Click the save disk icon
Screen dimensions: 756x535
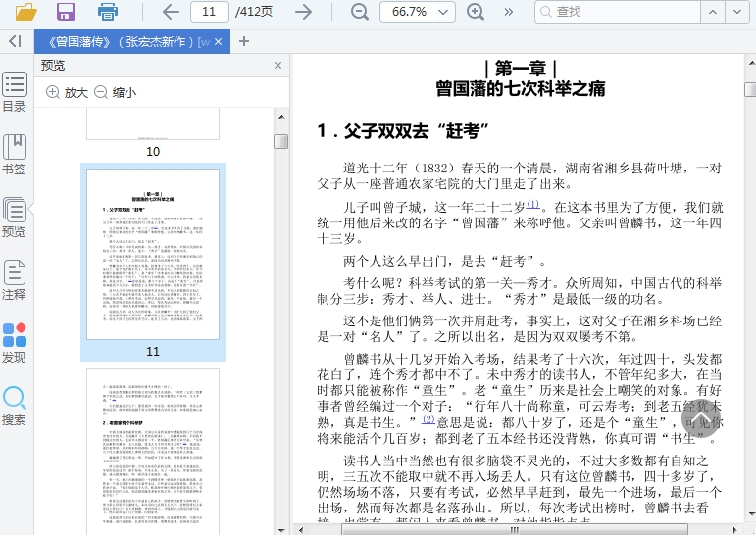(x=66, y=12)
